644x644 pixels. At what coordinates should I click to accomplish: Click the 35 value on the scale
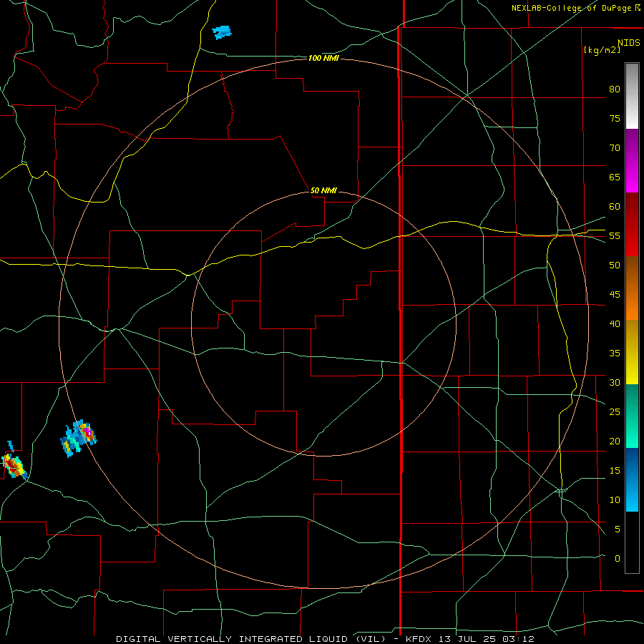(615, 353)
